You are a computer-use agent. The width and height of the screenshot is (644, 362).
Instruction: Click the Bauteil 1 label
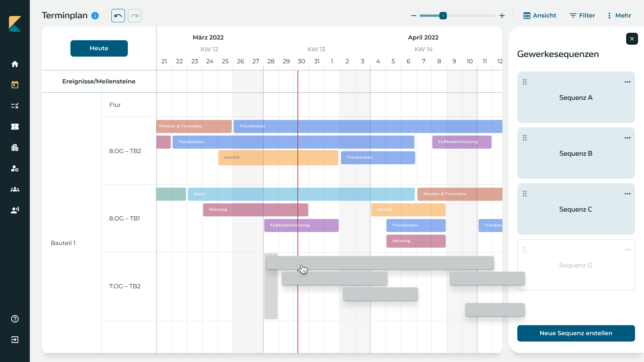63,243
